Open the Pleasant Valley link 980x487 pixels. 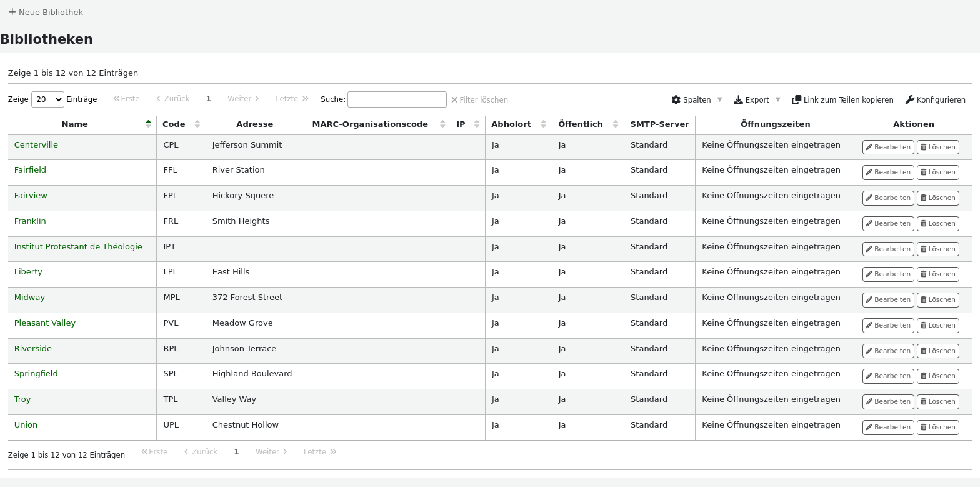pyautogui.click(x=45, y=323)
